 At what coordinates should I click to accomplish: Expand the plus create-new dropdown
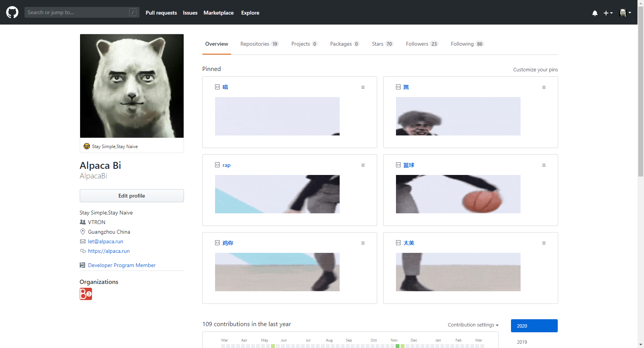(x=608, y=13)
